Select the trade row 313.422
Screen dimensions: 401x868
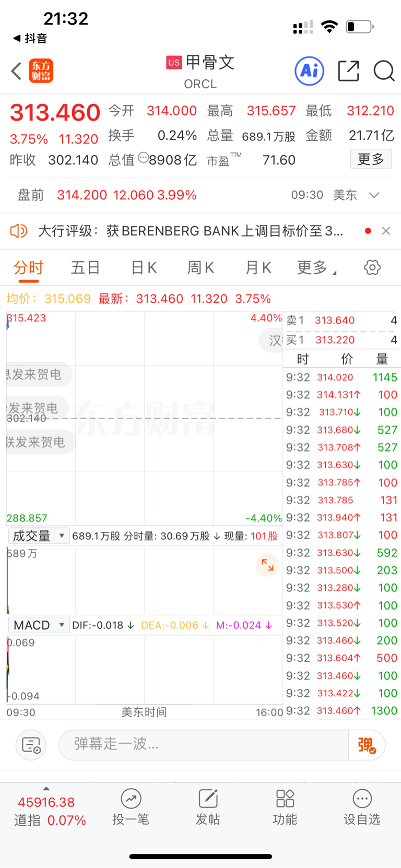(x=342, y=693)
